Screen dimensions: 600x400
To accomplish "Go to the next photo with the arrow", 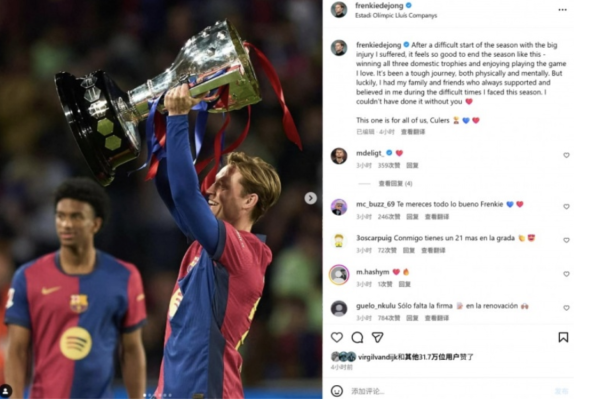I will click(310, 198).
